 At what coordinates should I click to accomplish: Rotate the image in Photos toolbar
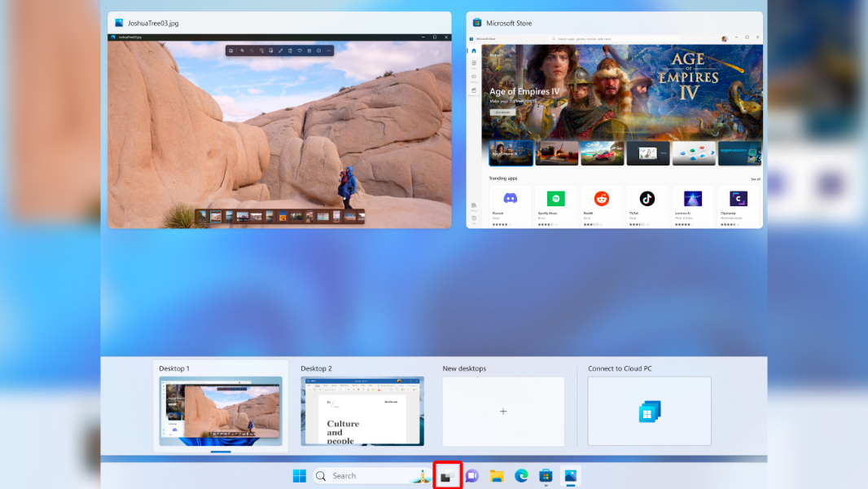pyautogui.click(x=261, y=51)
